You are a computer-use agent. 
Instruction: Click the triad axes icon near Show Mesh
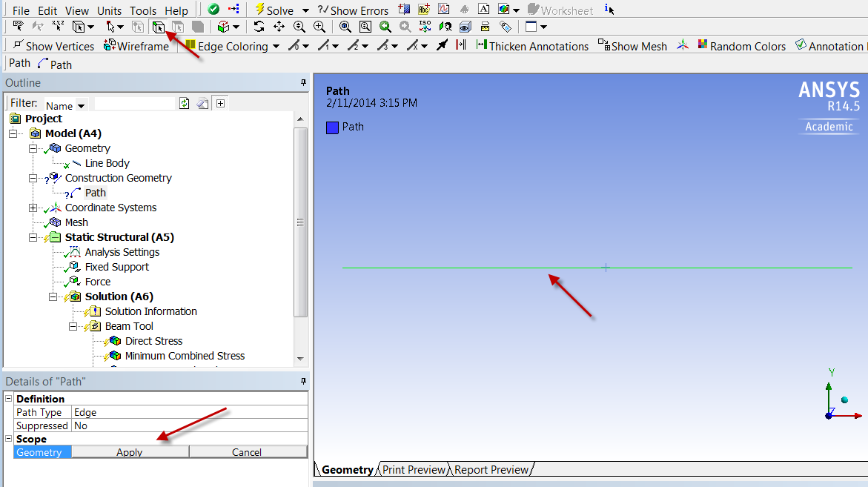click(x=683, y=45)
